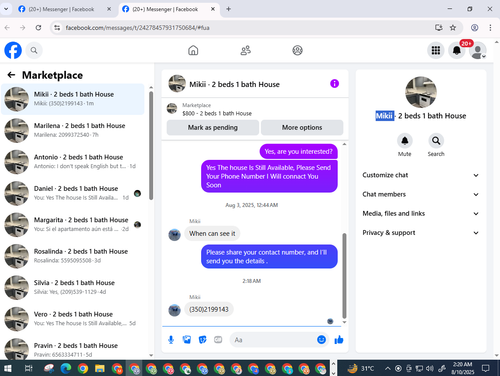
Task: Open the install app icon in address bar
Action: (x=439, y=28)
